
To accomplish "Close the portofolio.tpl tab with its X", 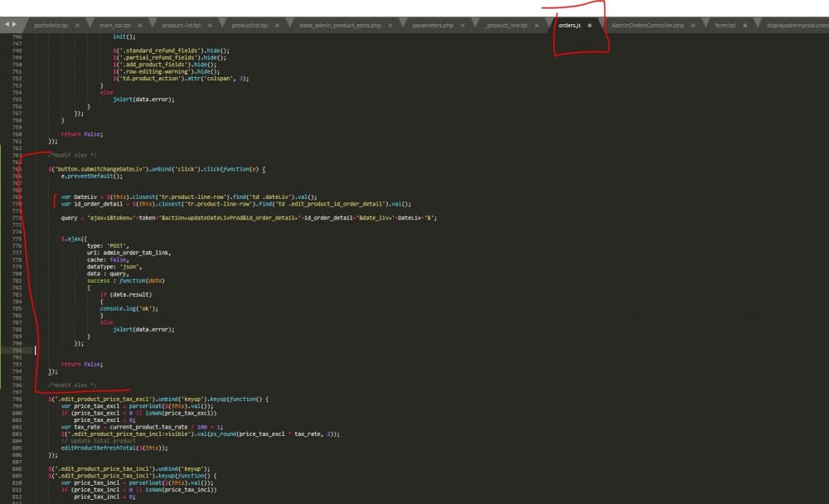I will coord(77,25).
